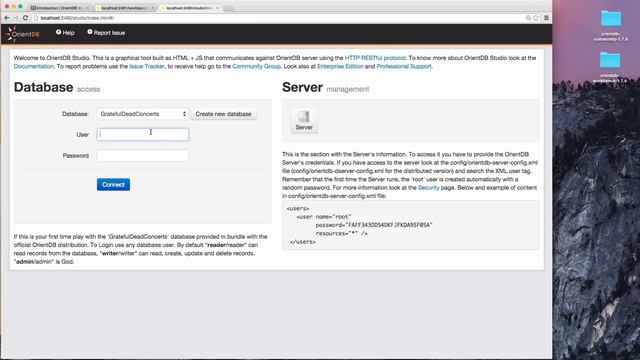Switch to the second localhost browser tab
The height and width of the screenshot is (360, 640).
[x=125, y=8]
